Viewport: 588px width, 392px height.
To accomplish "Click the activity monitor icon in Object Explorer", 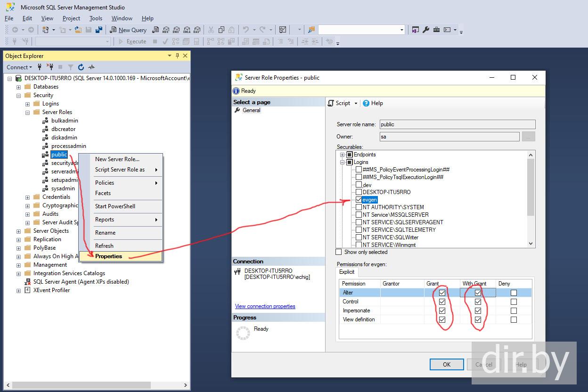I will pyautogui.click(x=91, y=67).
